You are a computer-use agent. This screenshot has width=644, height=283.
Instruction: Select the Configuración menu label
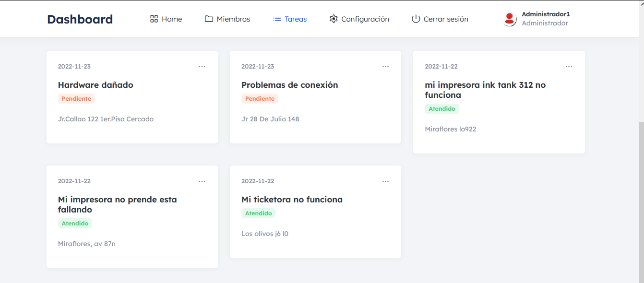coord(365,19)
